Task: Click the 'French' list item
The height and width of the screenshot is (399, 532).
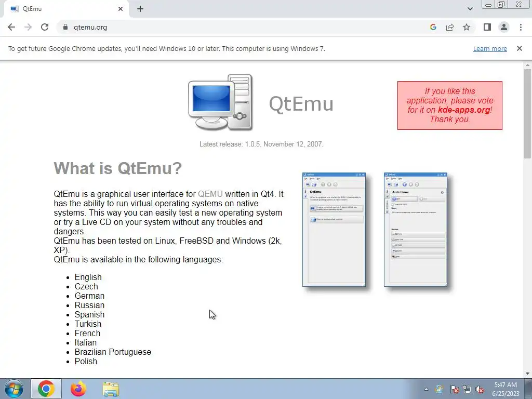Action: click(87, 333)
